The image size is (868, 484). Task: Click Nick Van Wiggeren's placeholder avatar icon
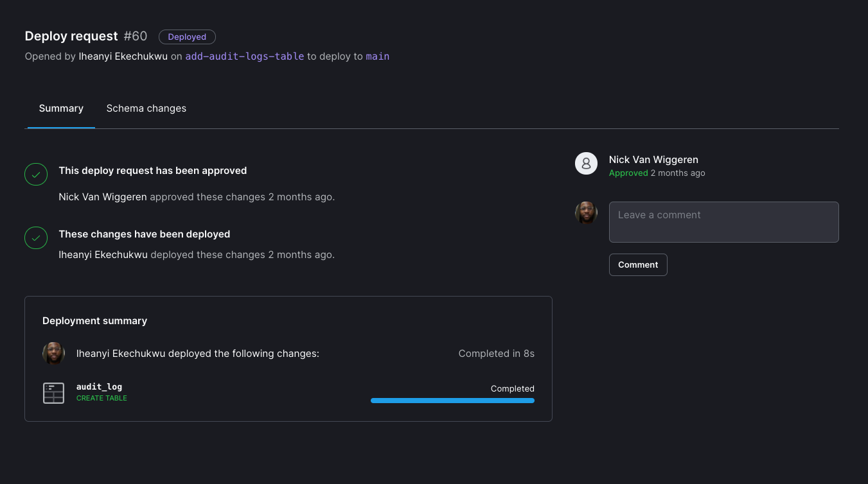click(x=586, y=164)
